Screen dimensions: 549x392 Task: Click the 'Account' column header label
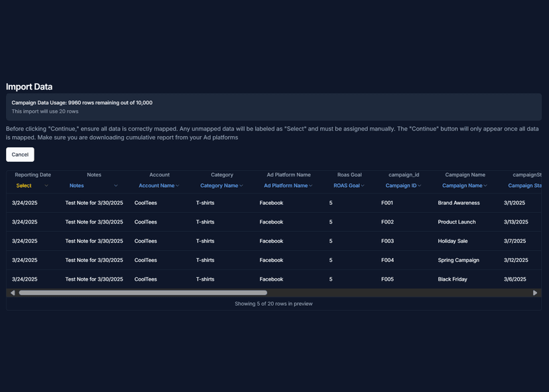click(159, 175)
